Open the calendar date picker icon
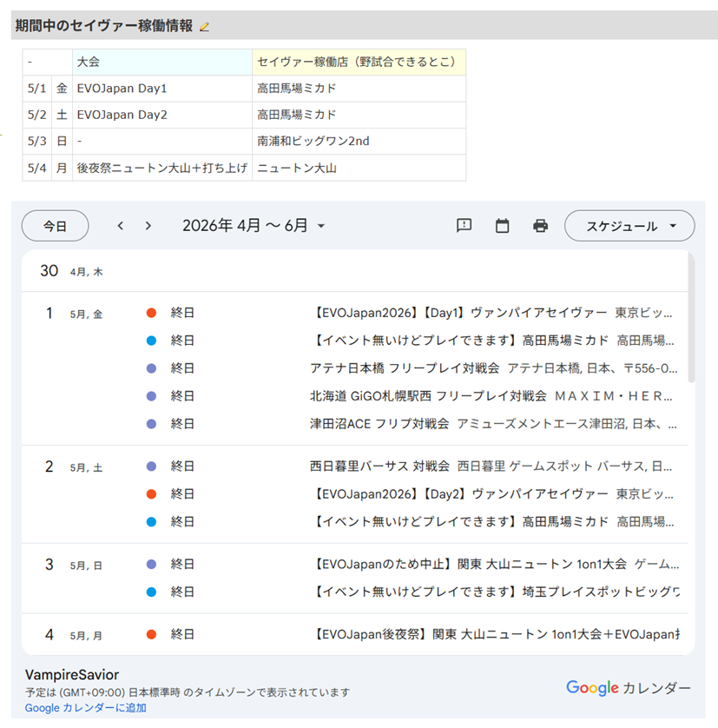Image resolution: width=718 pixels, height=728 pixels. pyautogui.click(x=502, y=226)
